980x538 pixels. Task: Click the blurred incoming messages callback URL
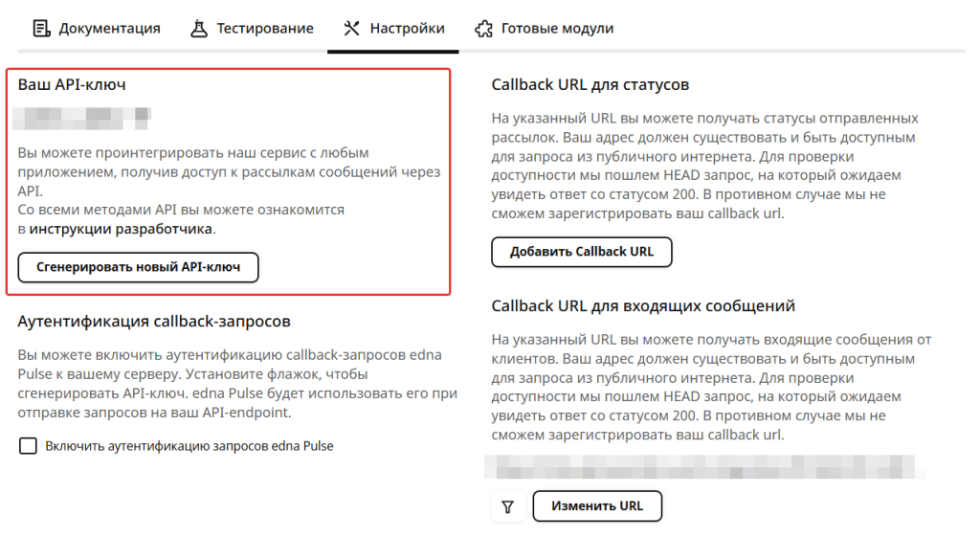click(x=704, y=468)
